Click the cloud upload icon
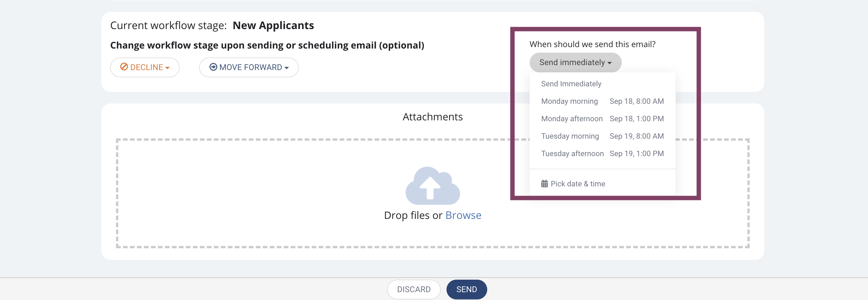Viewport: 868px width, 300px height. (x=433, y=186)
